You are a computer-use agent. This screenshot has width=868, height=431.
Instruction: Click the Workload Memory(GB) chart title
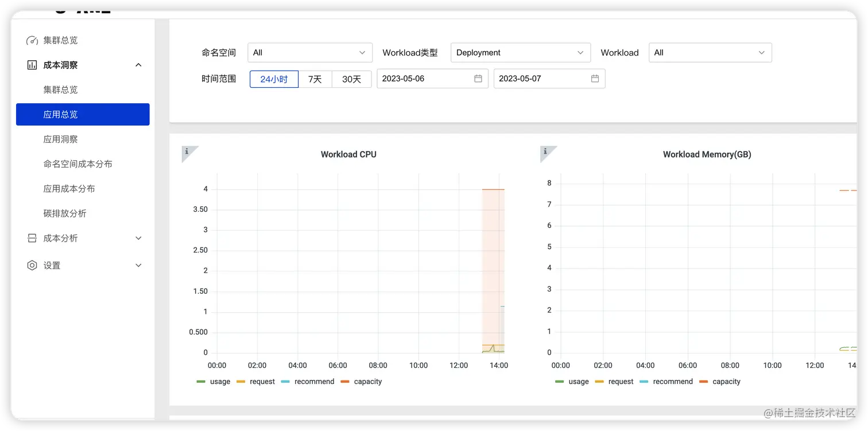tap(707, 154)
